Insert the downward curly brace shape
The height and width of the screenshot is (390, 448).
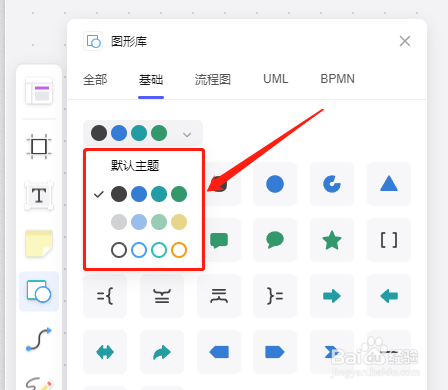[219, 296]
